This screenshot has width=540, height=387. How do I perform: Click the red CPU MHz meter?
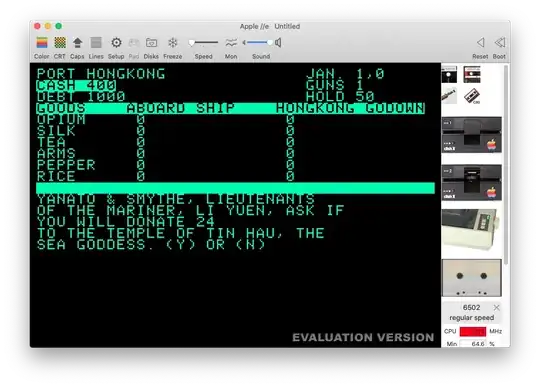coord(473,331)
